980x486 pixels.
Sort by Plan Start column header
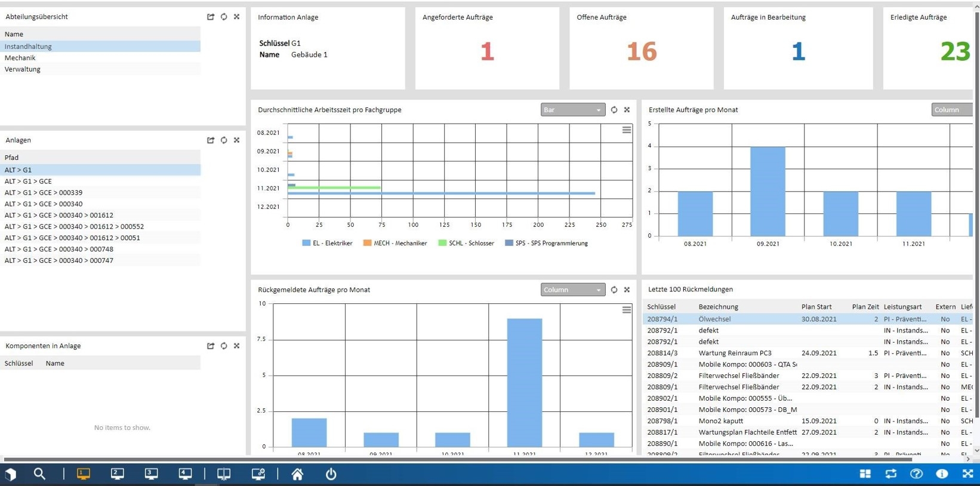pos(816,307)
